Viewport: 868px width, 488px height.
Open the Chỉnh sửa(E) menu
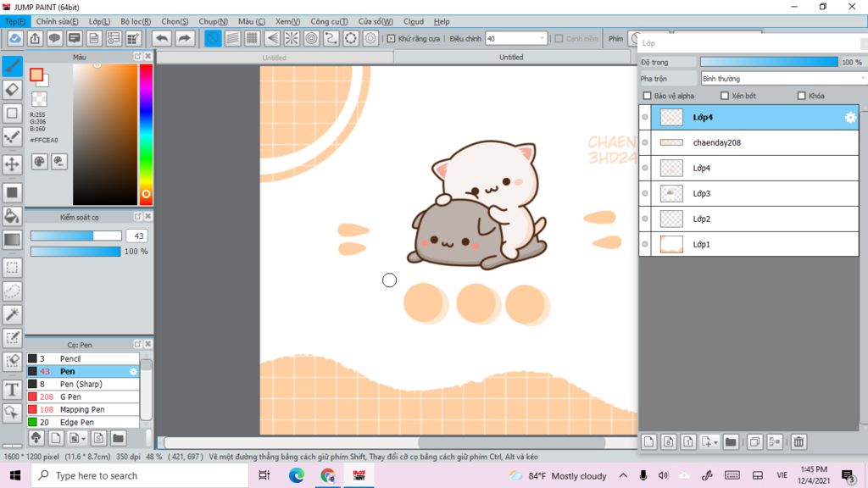(57, 21)
